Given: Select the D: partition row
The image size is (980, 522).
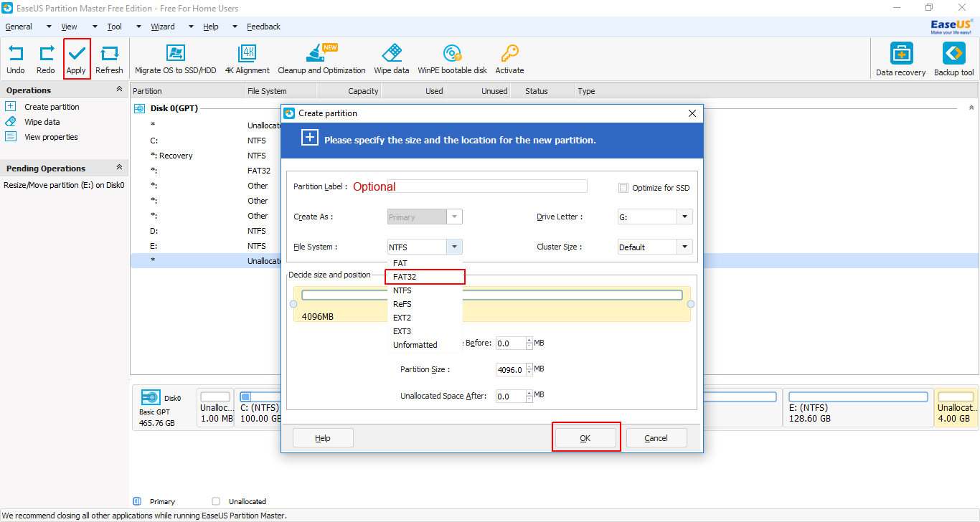Looking at the screenshot, I should [x=205, y=231].
